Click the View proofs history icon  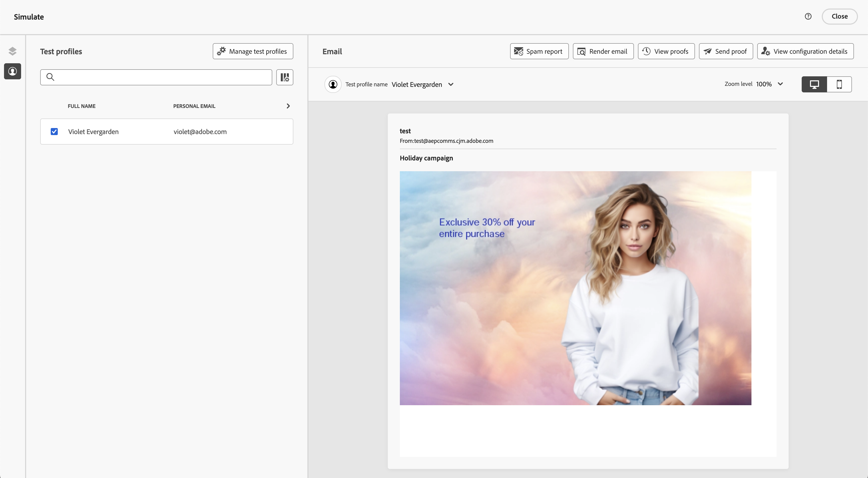tap(647, 51)
